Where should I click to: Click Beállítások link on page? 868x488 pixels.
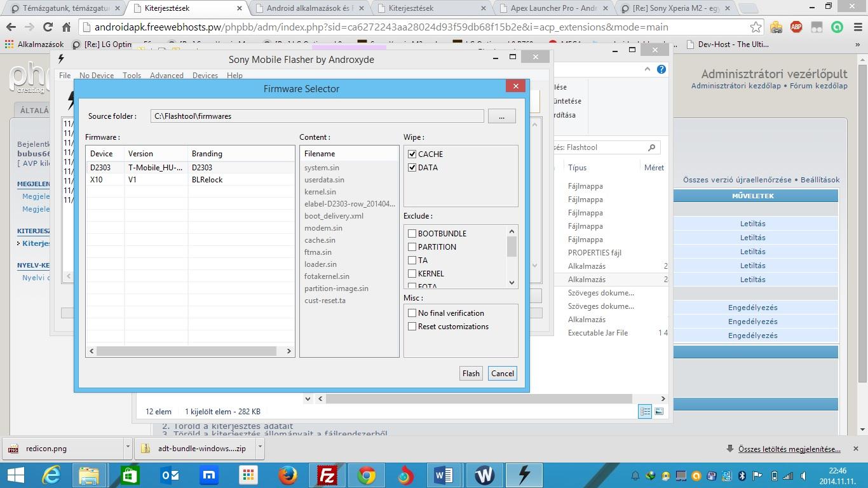click(x=820, y=180)
